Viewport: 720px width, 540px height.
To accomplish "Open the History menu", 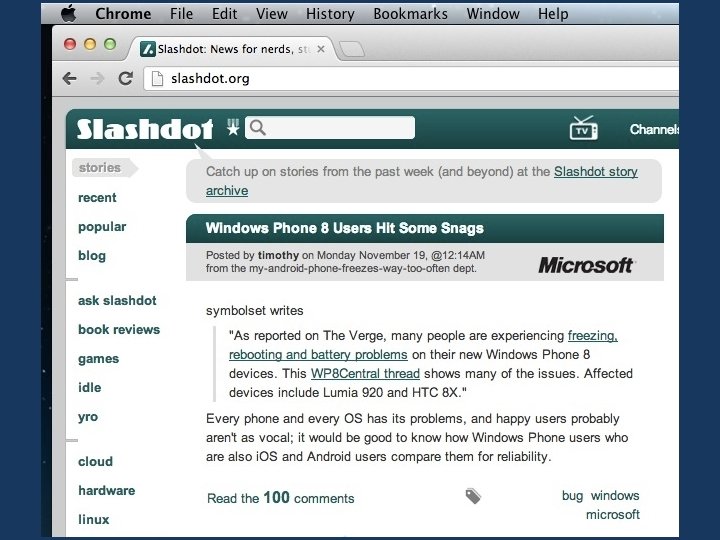I will [330, 14].
